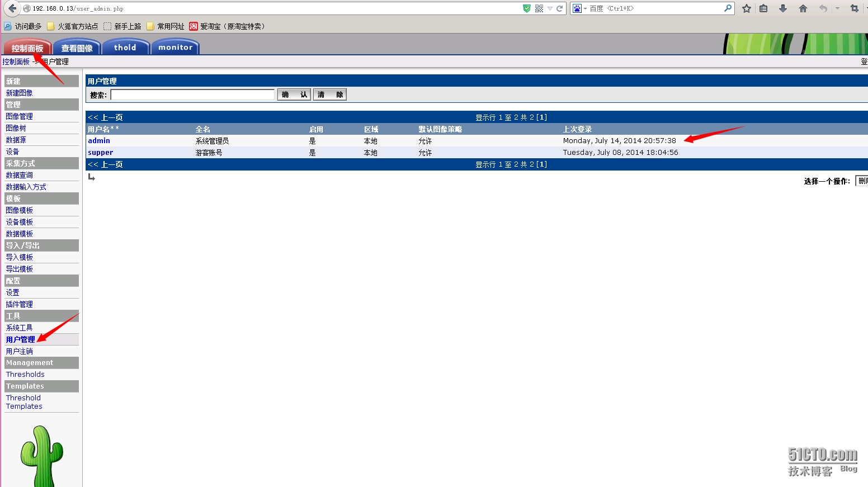Open the 选择一个操作 action dropdown
The image size is (868, 487).
pyautogui.click(x=862, y=181)
